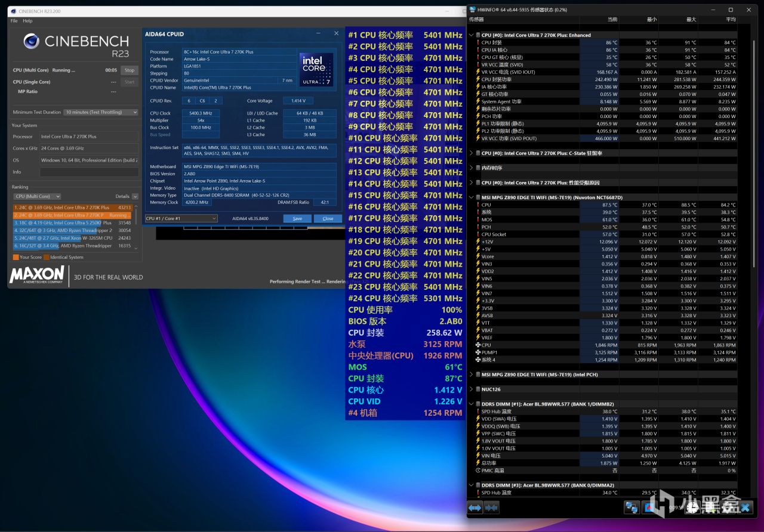Click the Close button in AIDA64 CPUID
The image size is (764, 532).
click(328, 219)
